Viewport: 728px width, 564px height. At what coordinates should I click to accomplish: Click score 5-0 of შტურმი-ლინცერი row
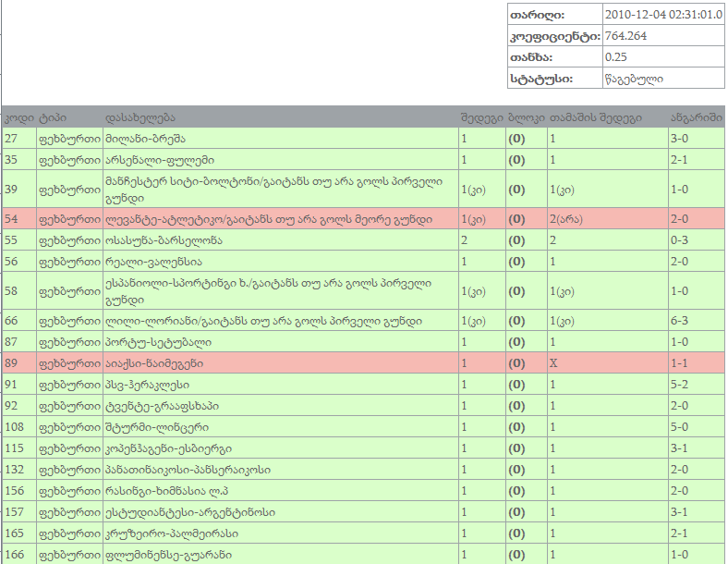click(679, 427)
